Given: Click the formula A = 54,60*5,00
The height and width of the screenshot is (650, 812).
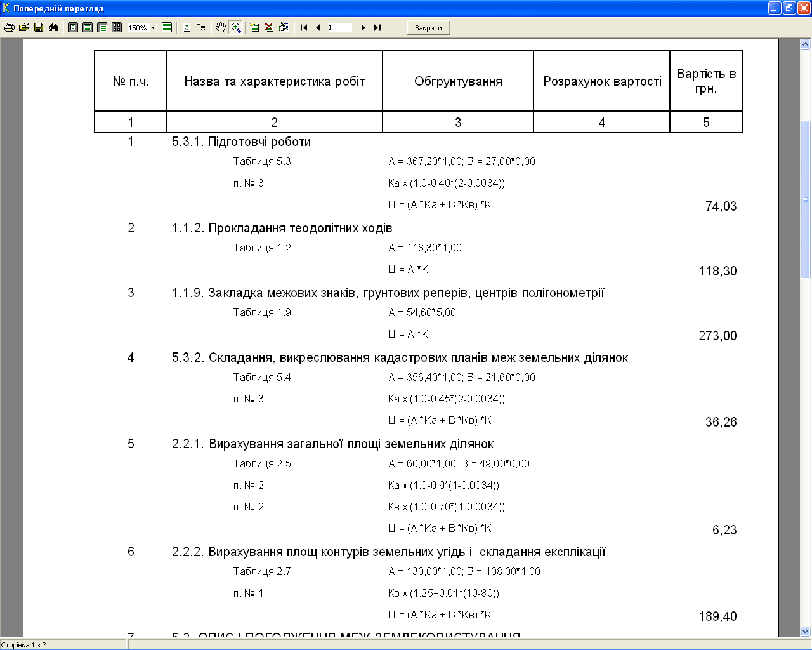Looking at the screenshot, I should (422, 312).
